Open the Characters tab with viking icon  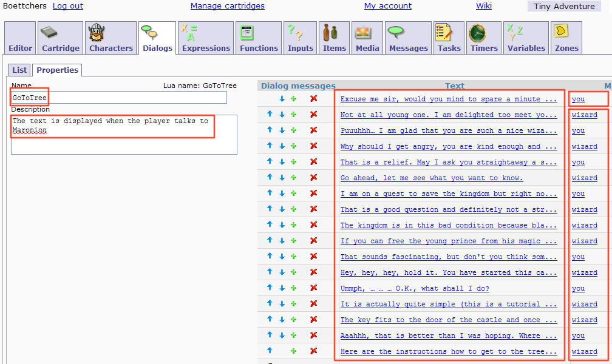click(x=110, y=38)
